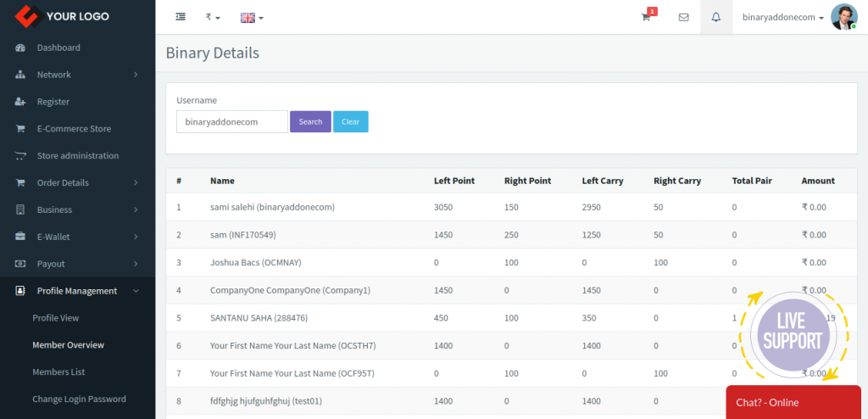Click the user avatar picture
The height and width of the screenshot is (419, 868).
pyautogui.click(x=844, y=17)
